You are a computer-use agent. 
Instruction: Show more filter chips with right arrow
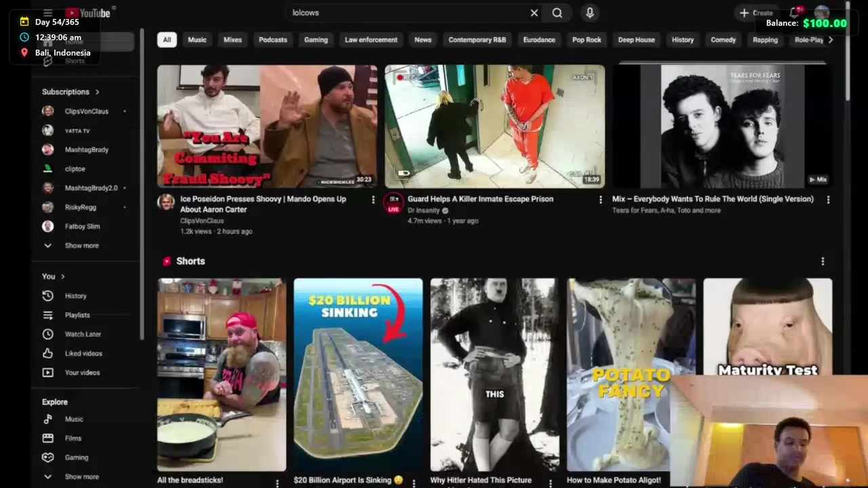pyautogui.click(x=831, y=40)
